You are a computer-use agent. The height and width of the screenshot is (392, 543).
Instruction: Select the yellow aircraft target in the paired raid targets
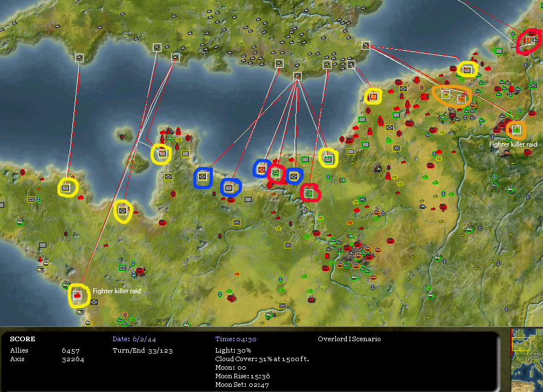coord(445,94)
